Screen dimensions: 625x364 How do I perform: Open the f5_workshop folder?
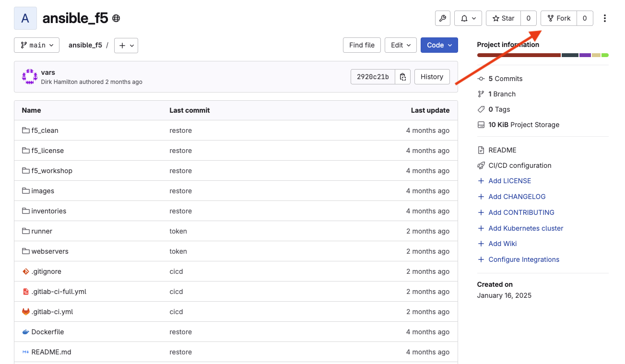point(52,171)
